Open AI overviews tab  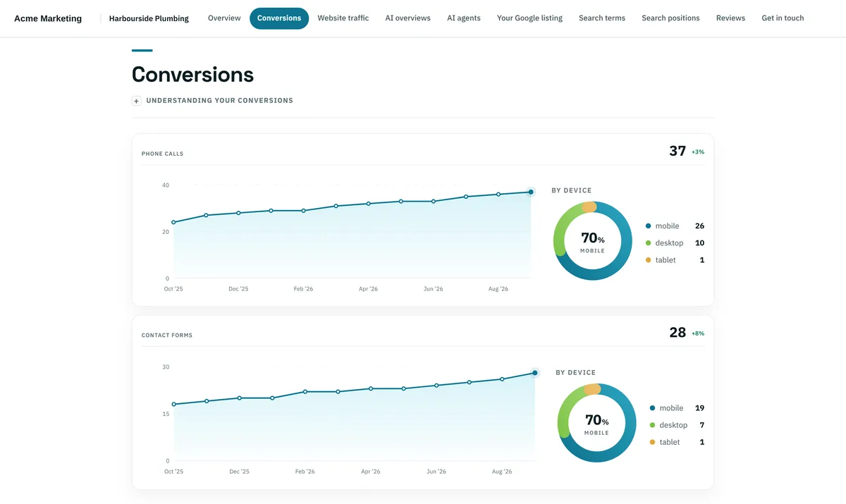click(x=408, y=18)
